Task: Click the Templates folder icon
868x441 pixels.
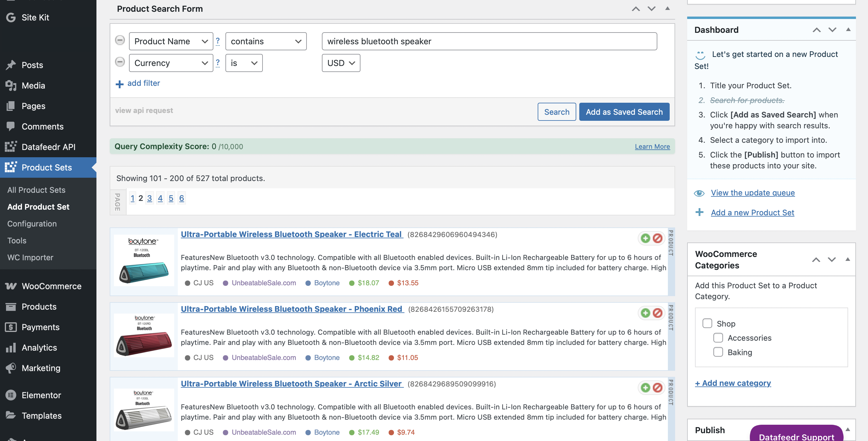Action: point(11,415)
